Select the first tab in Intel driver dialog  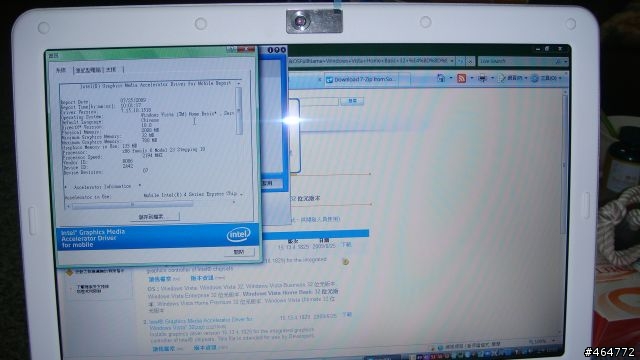click(61, 70)
